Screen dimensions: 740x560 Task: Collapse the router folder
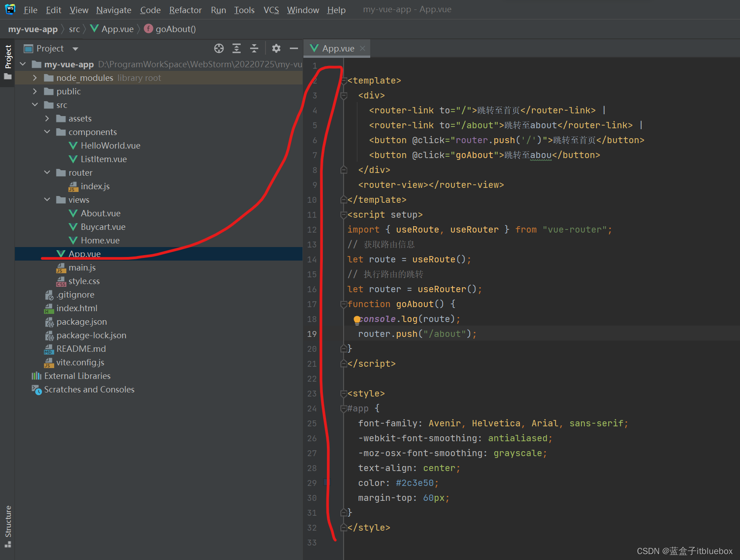click(47, 173)
